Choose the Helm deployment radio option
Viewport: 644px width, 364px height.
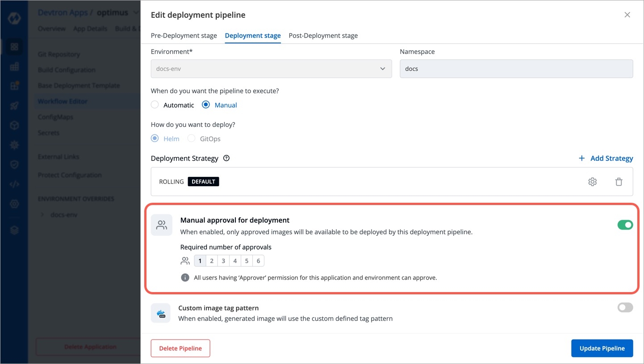[155, 138]
